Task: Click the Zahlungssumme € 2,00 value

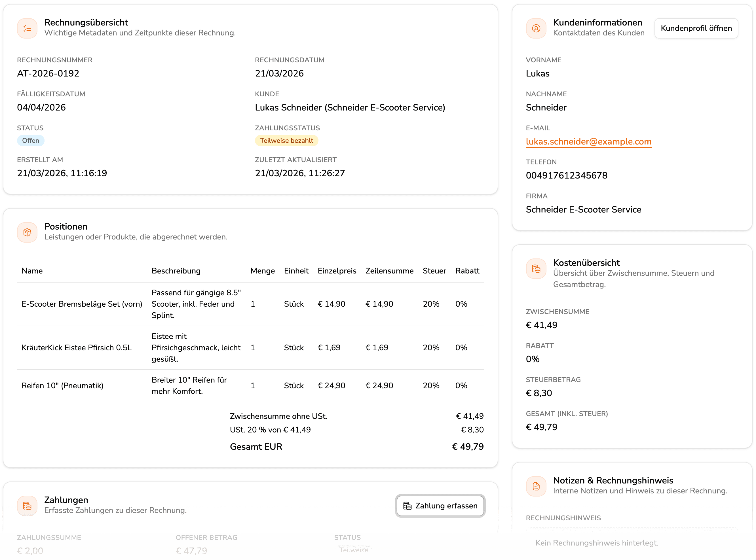Action: 30,551
